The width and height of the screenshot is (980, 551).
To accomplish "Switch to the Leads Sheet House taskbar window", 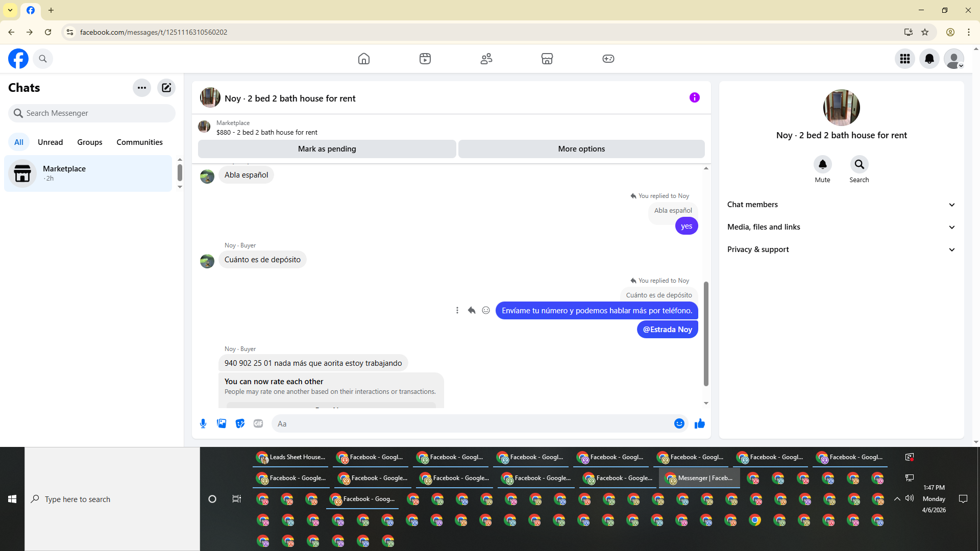I will point(291,457).
